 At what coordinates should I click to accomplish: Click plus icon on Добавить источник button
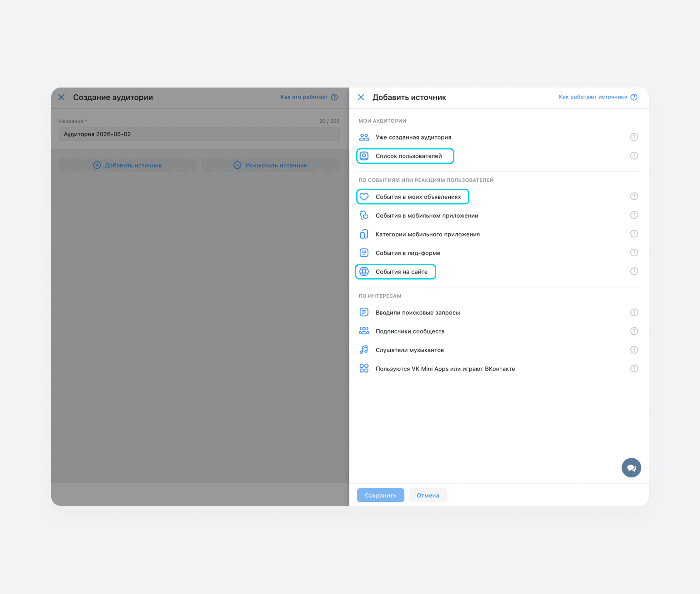(x=97, y=165)
